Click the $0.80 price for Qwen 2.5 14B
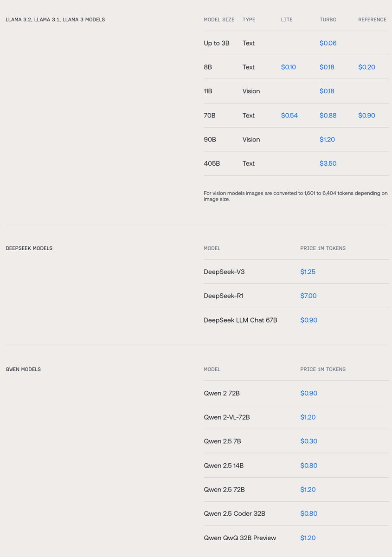Viewport: 392px width, 557px height. (x=308, y=466)
